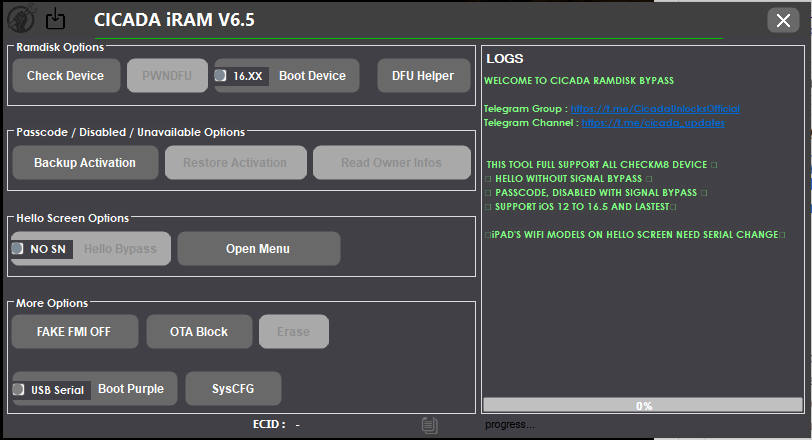Screen dimensions: 812x440
Task: Open the DFU Helper
Action: [x=423, y=76]
